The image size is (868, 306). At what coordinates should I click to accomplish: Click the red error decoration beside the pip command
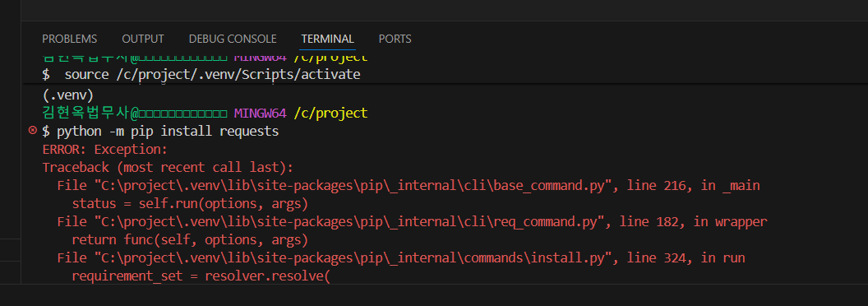click(x=32, y=131)
